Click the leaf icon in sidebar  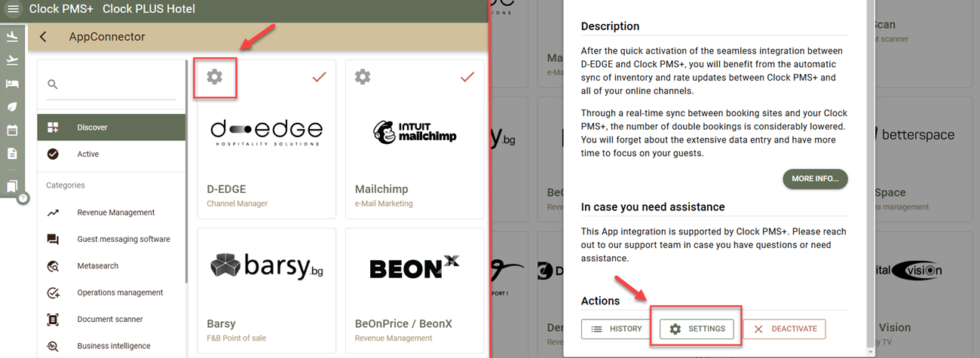(11, 107)
